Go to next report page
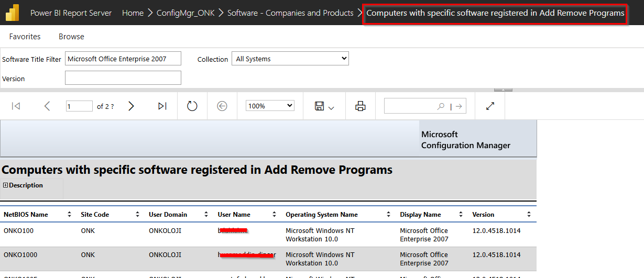This screenshot has width=644, height=278. [131, 106]
